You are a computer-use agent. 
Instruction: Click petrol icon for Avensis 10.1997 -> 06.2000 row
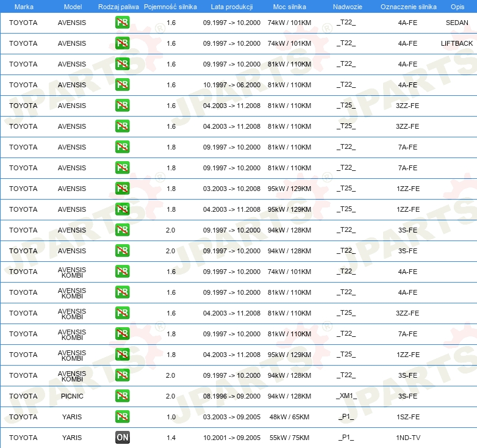(x=123, y=85)
